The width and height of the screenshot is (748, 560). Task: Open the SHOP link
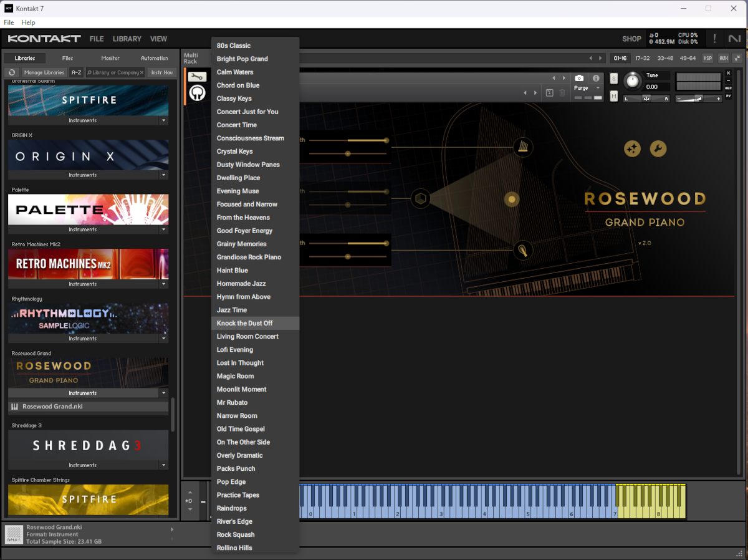631,39
